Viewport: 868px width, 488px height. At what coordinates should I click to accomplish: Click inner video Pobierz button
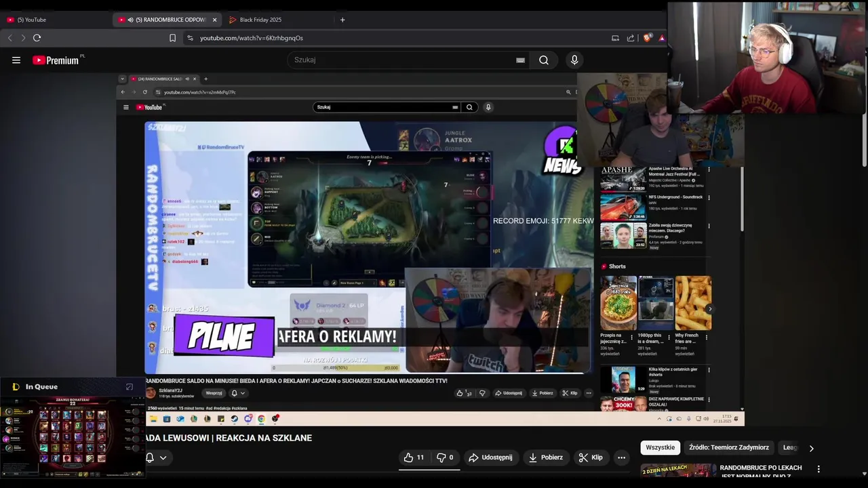tap(542, 393)
